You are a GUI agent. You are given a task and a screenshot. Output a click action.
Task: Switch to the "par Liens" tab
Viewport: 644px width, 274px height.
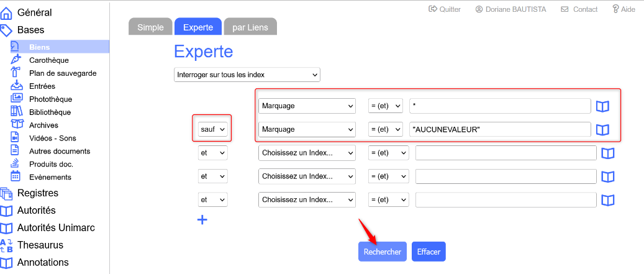click(x=250, y=27)
